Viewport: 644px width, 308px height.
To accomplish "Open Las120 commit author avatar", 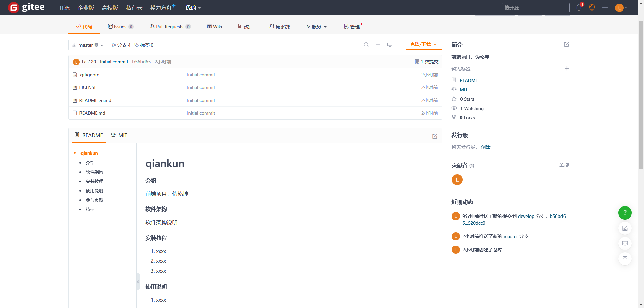I will pyautogui.click(x=76, y=62).
